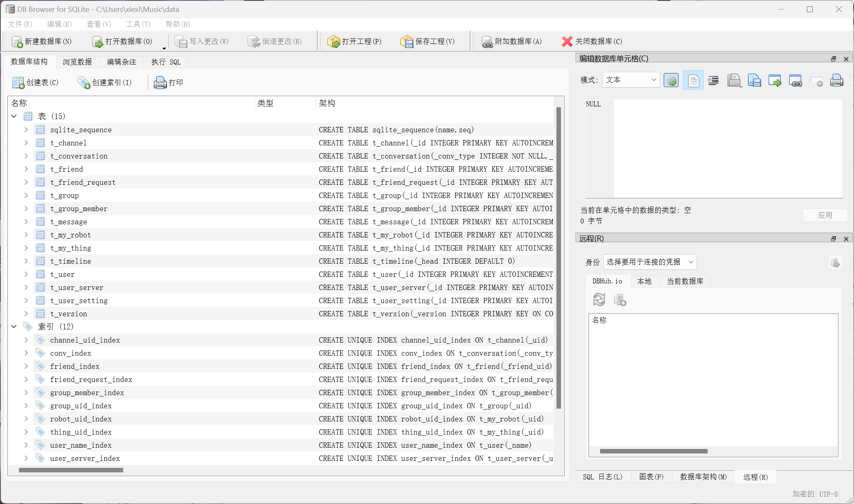Click the Save Project (保存工程) icon
The height and width of the screenshot is (504, 854).
point(407,41)
